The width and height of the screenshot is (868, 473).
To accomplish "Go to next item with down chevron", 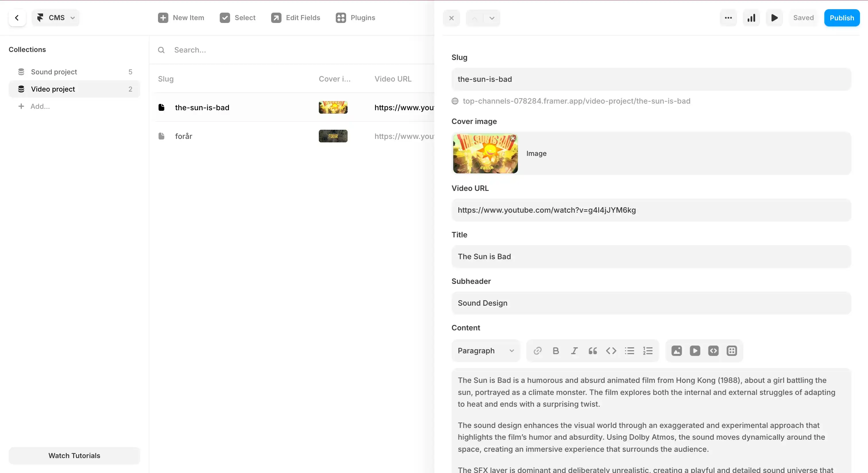I will click(492, 18).
